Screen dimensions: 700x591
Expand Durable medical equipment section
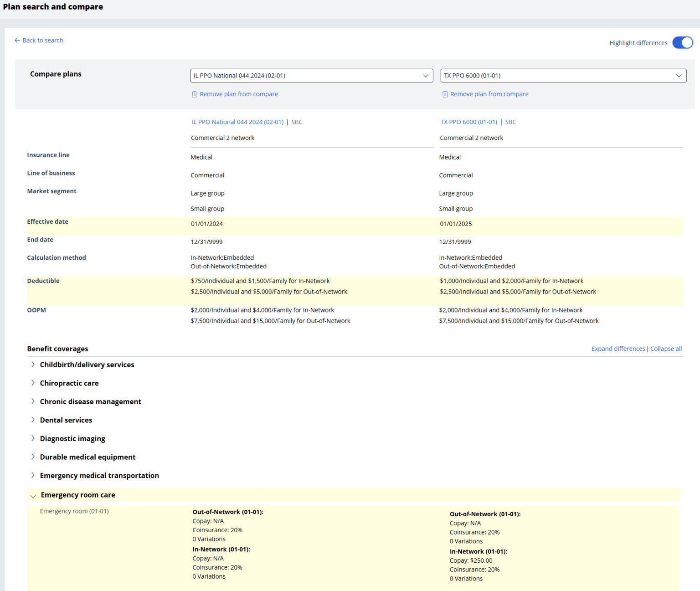pos(33,457)
